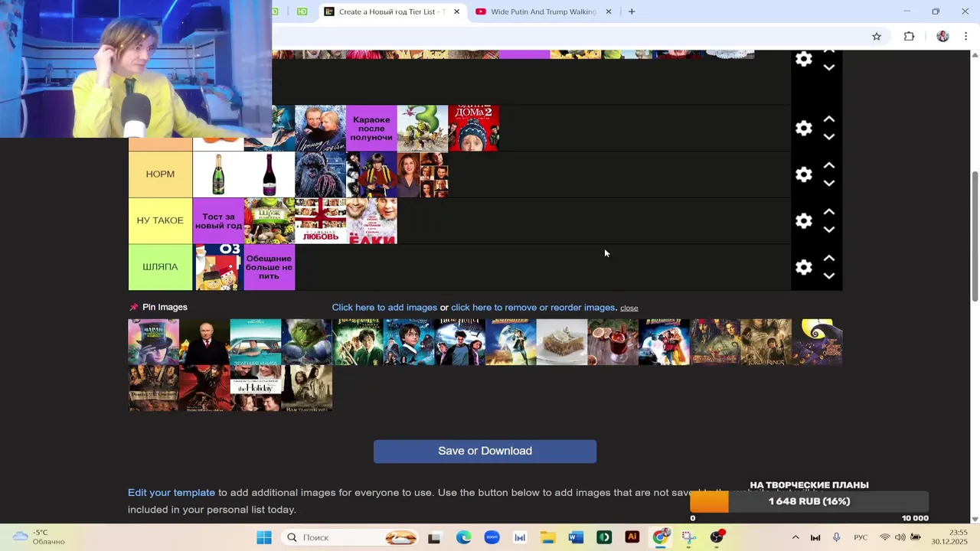Click 'Click here to add images' link

coord(384,308)
